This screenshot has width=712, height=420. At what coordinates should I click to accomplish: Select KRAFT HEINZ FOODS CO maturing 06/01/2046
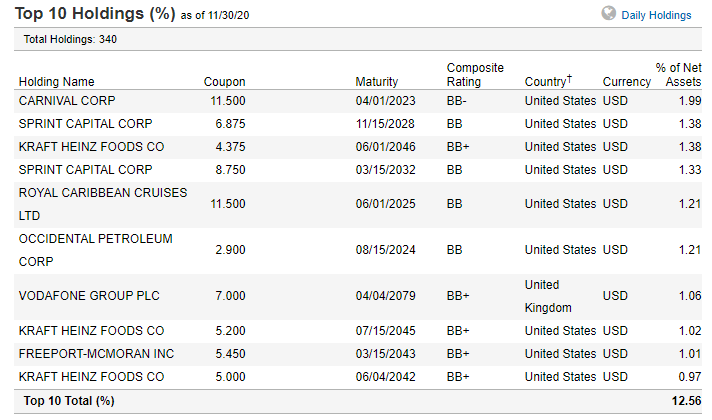[358, 147]
